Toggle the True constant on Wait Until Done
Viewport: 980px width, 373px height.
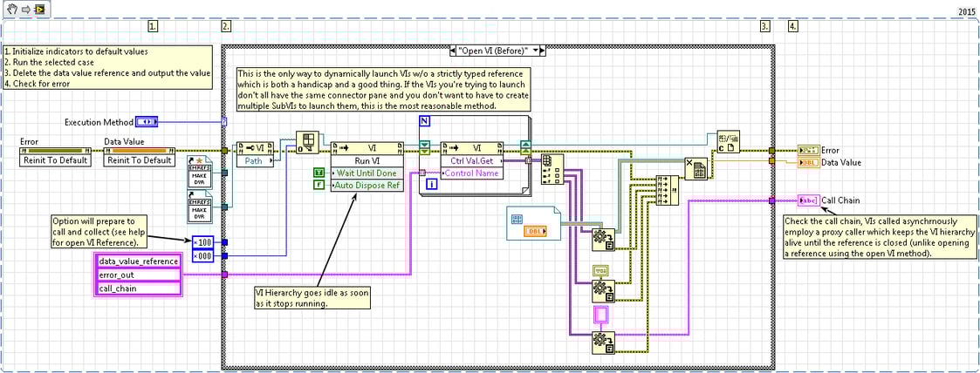click(x=320, y=173)
